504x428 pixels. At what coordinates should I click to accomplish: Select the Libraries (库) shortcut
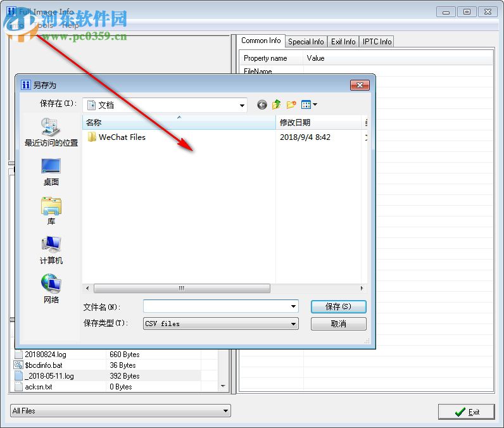tap(51, 211)
